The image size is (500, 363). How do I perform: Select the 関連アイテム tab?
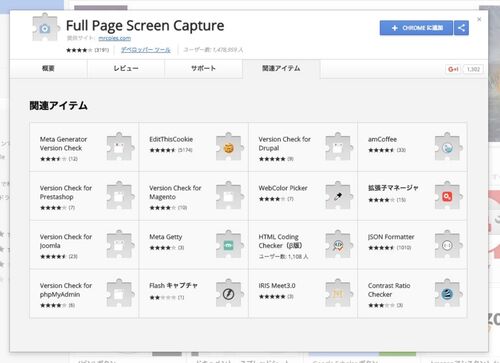tap(281, 69)
